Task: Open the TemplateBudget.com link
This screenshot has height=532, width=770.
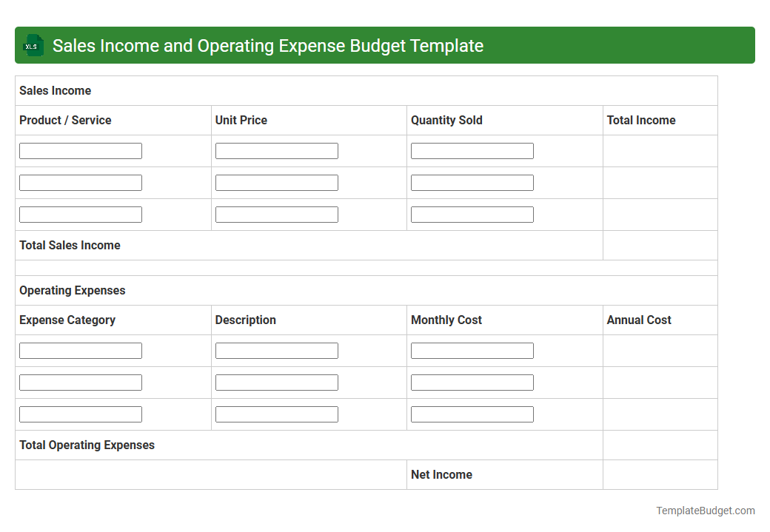Action: click(705, 510)
